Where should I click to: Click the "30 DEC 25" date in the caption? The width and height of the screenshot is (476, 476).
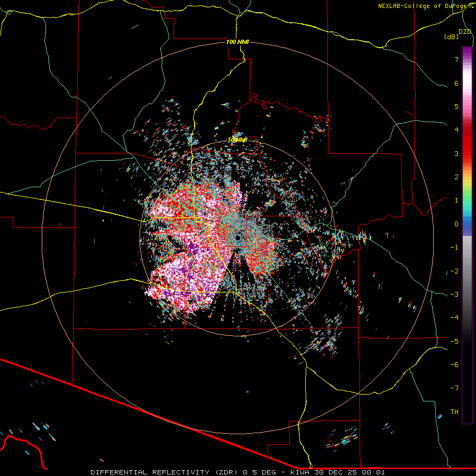pyautogui.click(x=336, y=472)
